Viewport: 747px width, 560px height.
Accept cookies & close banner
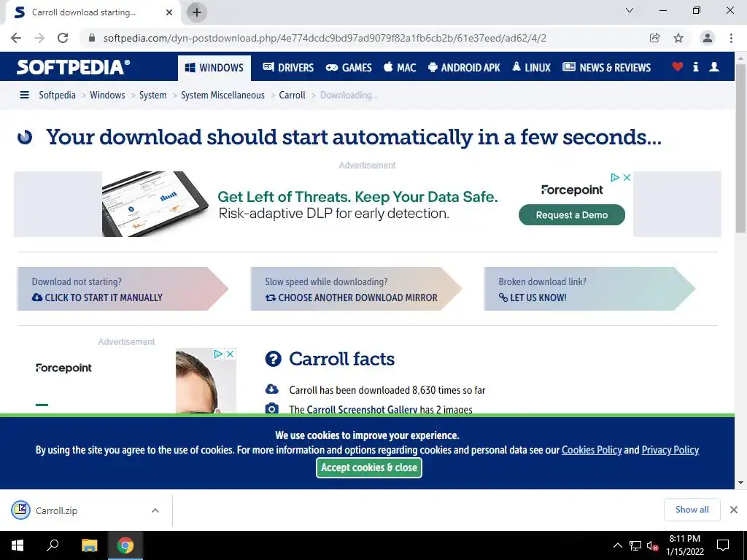click(x=369, y=467)
